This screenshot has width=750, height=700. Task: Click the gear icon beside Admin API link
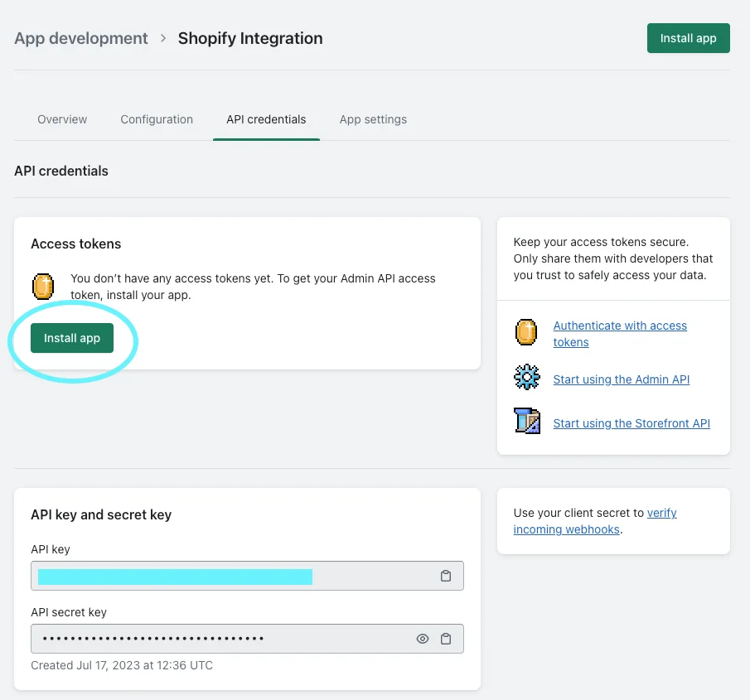coord(526,377)
